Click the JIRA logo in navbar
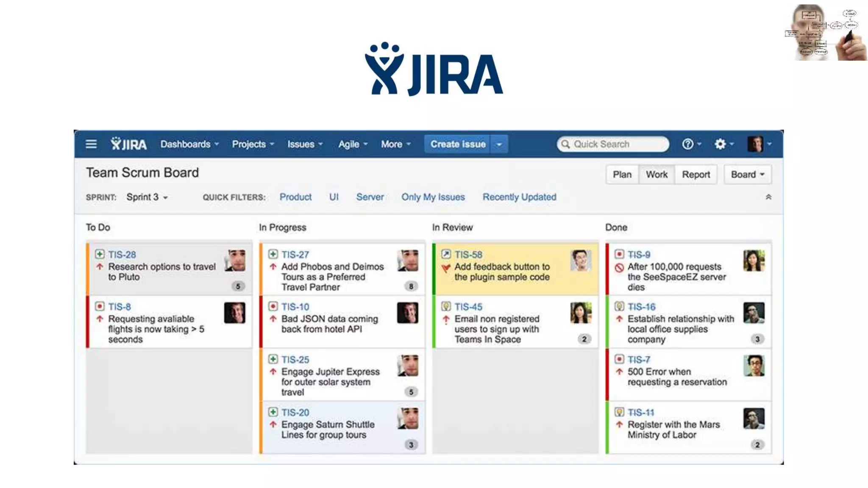 pyautogui.click(x=129, y=144)
